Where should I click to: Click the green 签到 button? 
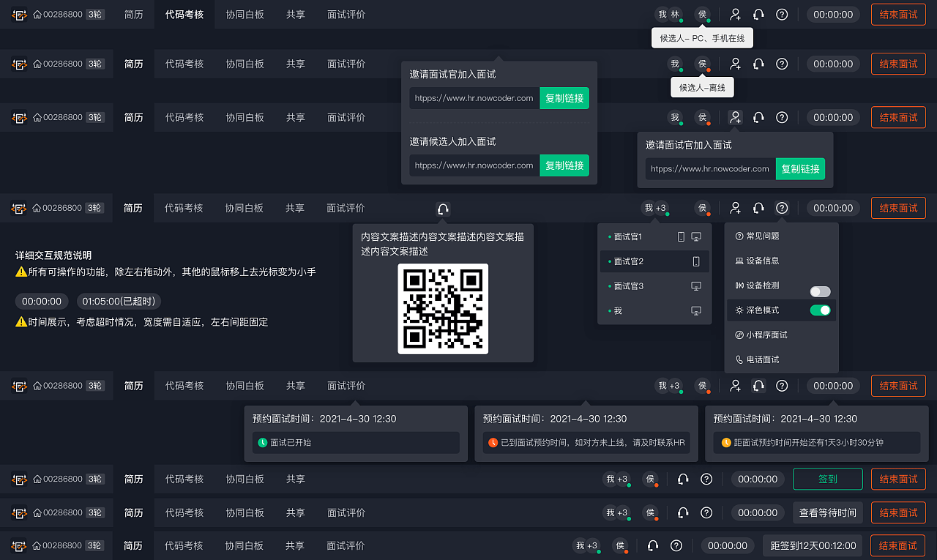click(828, 479)
